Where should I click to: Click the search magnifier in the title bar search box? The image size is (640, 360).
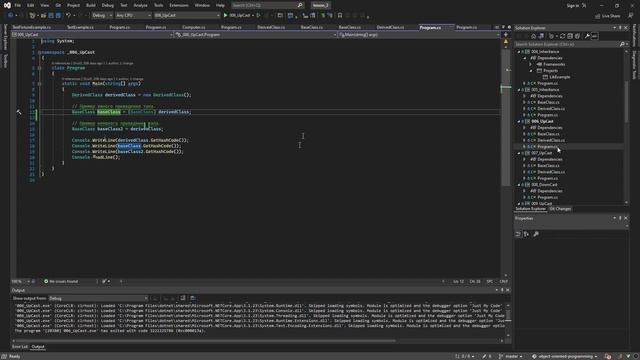(x=300, y=5)
